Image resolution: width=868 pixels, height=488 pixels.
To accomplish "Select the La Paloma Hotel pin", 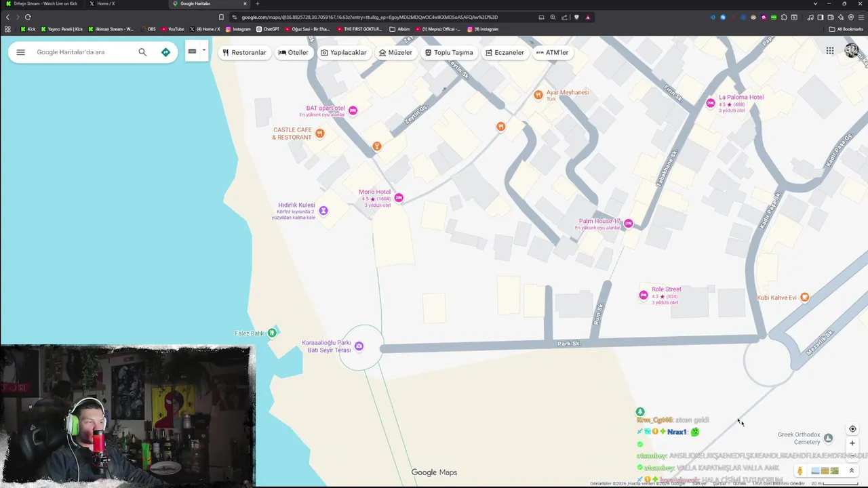I will click(711, 103).
